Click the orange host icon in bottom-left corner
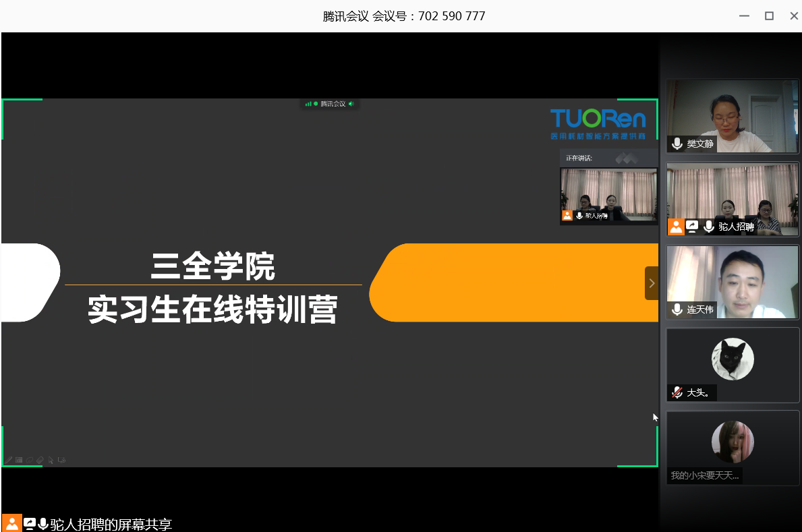 click(11, 523)
